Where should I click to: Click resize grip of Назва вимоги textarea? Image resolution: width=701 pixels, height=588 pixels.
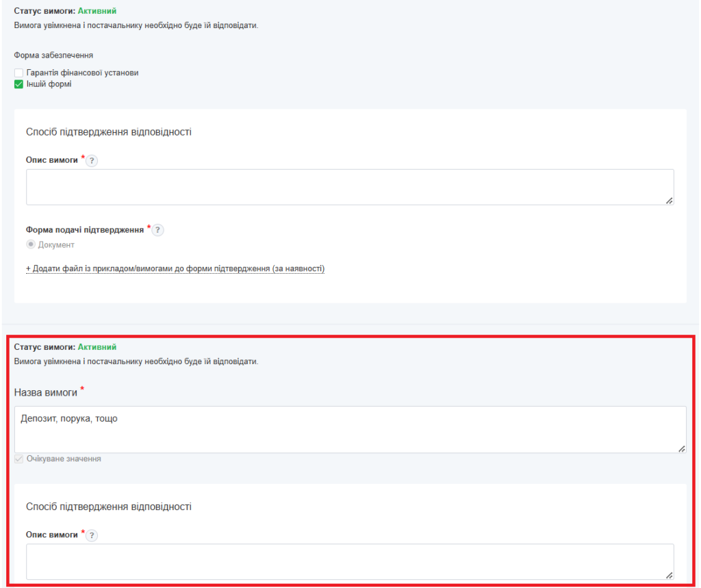pyautogui.click(x=681, y=448)
